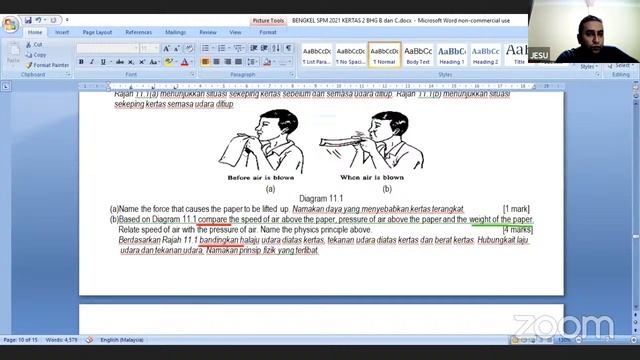640x360 pixels.
Task: Apply the Heading 2 style
Action: click(485, 55)
